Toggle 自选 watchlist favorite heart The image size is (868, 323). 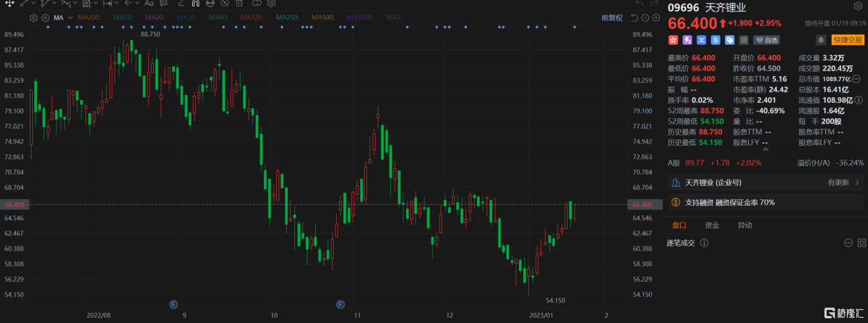[767, 40]
